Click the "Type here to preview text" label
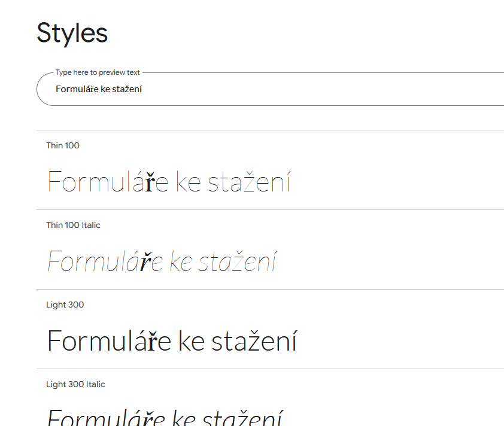This screenshot has height=426, width=504. coord(98,72)
